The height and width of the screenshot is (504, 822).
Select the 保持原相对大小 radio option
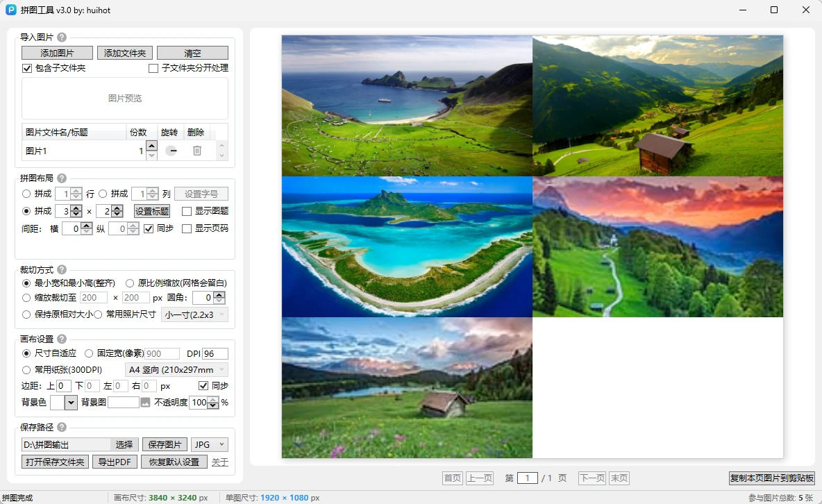click(x=26, y=314)
